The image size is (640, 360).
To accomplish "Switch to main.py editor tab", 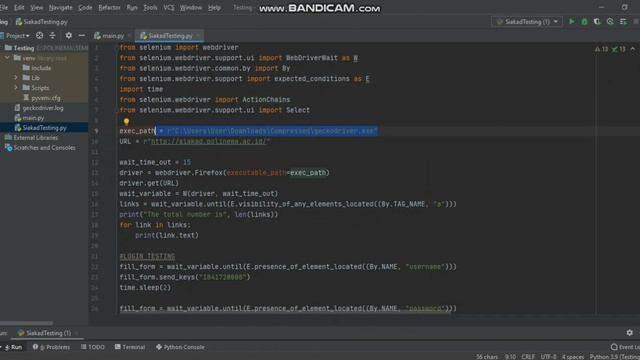I will (109, 36).
